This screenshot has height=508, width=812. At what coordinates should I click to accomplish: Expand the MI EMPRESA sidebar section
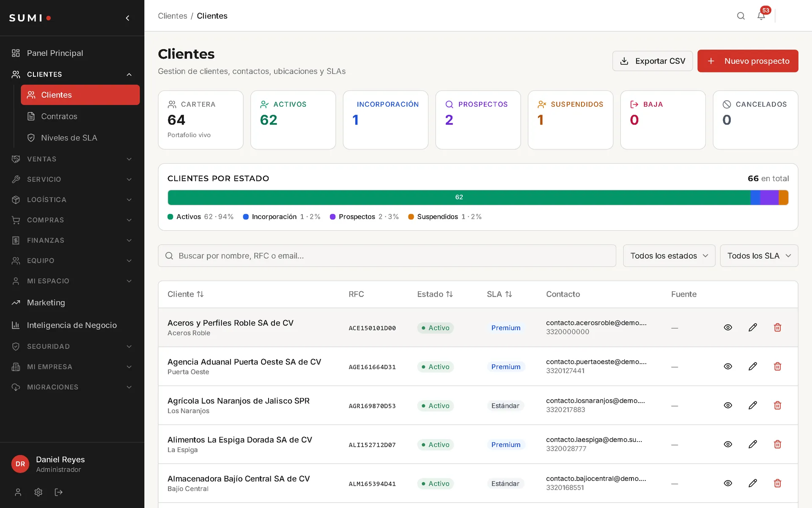(x=72, y=367)
